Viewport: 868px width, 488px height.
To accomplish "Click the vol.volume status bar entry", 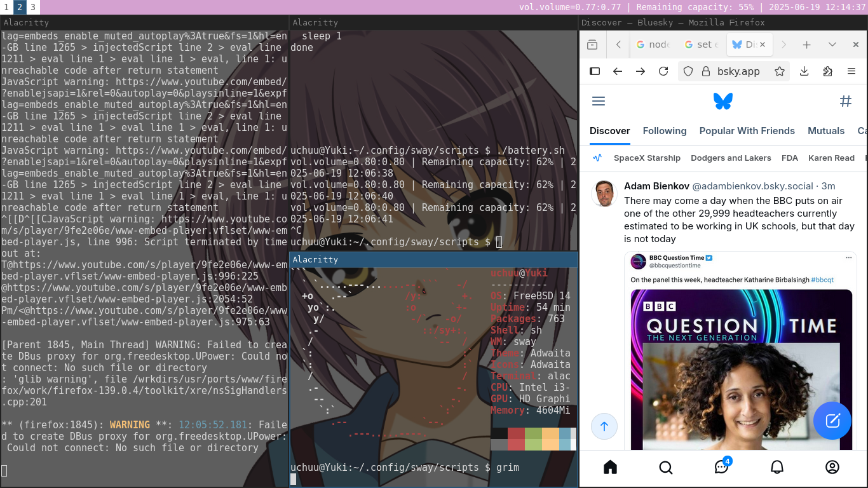I will (x=570, y=7).
